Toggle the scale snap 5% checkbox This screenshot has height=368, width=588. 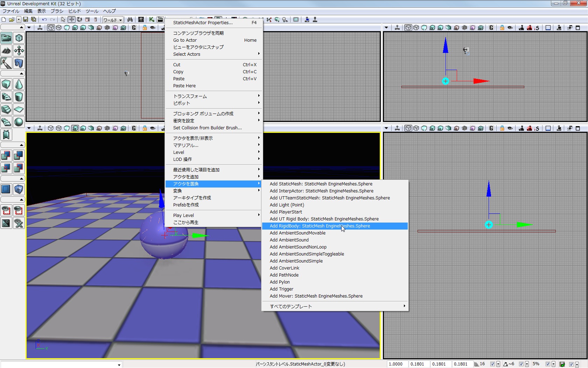click(x=548, y=364)
